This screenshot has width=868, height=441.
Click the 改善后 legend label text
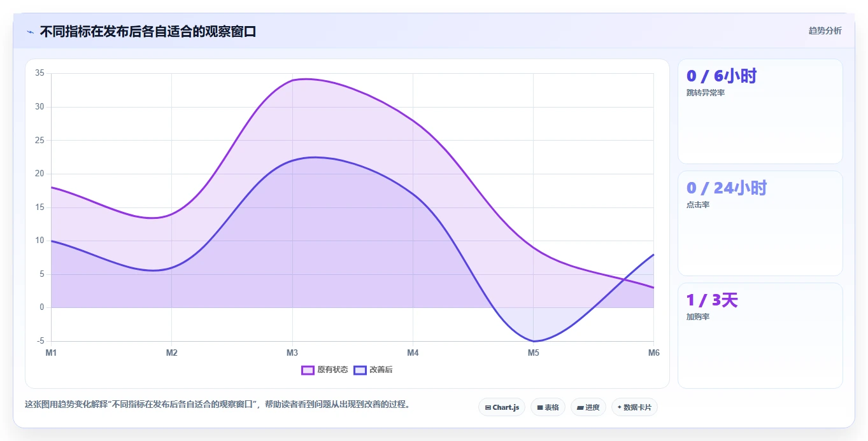pos(381,370)
